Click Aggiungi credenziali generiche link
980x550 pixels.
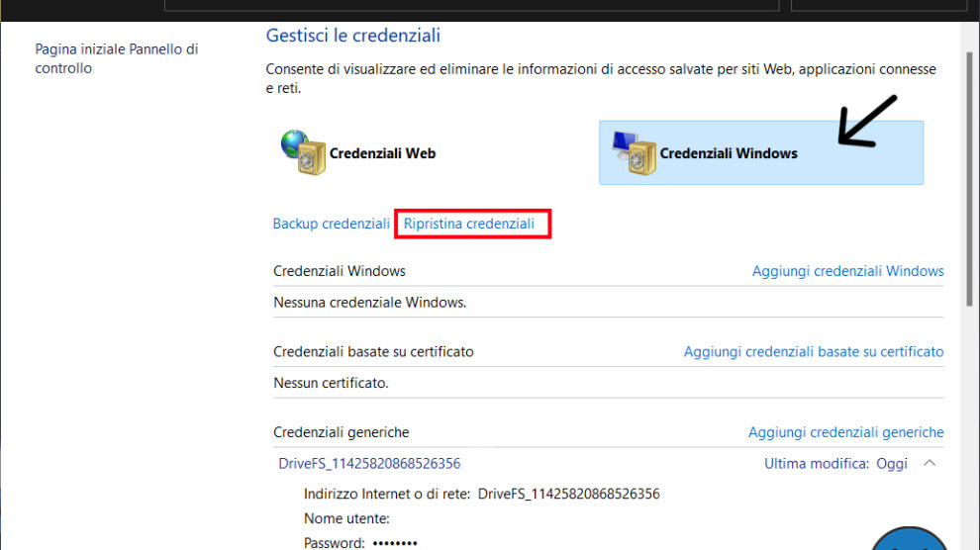click(845, 432)
